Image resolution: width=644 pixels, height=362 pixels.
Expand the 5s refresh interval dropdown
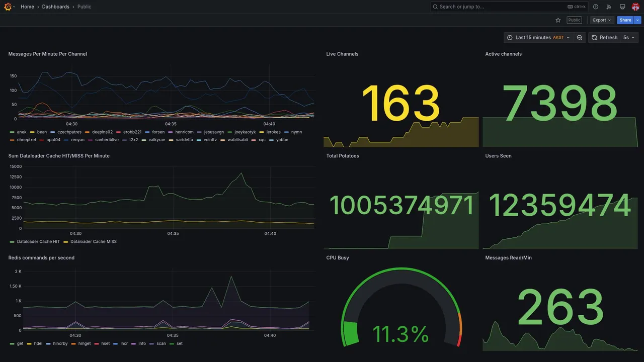click(x=629, y=38)
